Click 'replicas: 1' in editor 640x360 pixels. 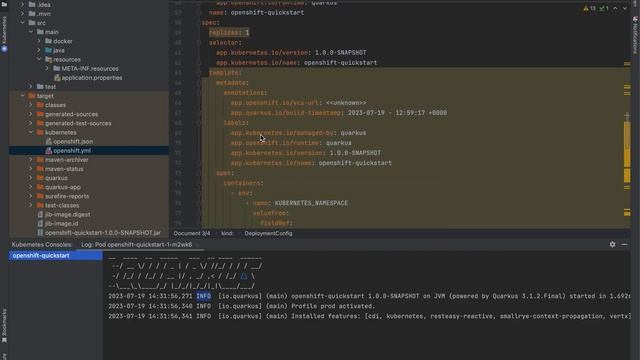coord(229,32)
